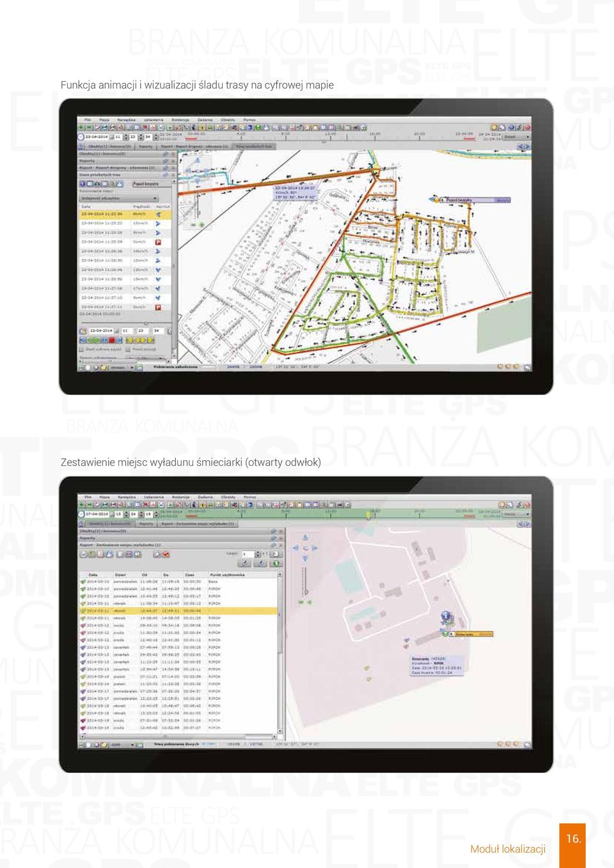Open Ewidencje menu in route animation screen
Viewport: 614px width, 868px height.
pos(180,120)
